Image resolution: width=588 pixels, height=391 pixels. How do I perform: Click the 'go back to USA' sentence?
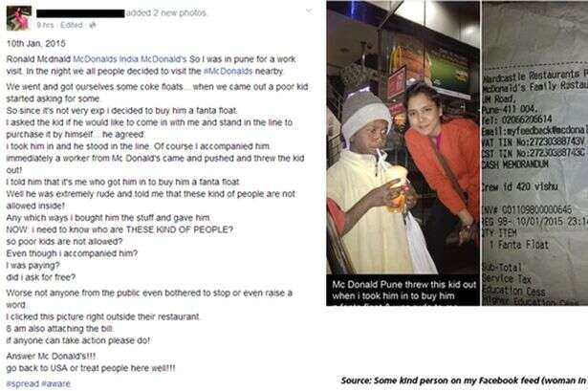tap(91, 368)
